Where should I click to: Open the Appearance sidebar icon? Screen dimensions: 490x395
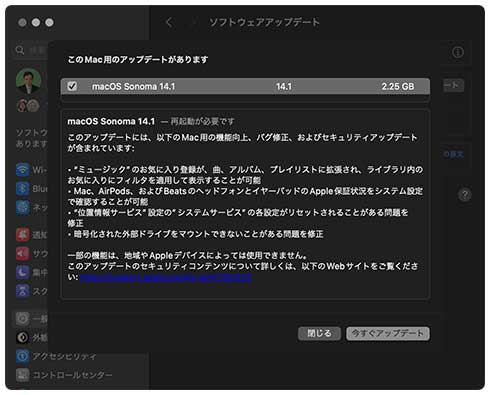(22, 338)
